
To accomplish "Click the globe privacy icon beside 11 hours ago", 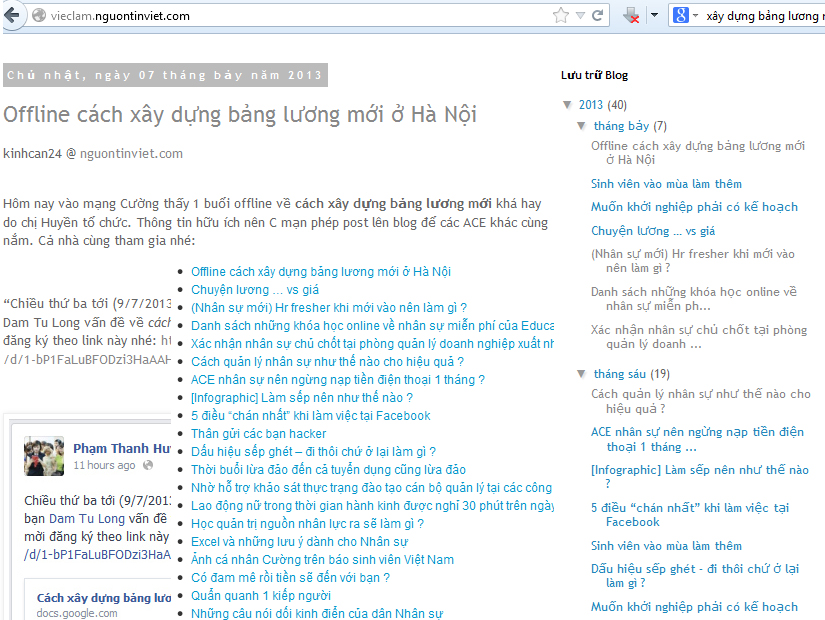I will click(149, 465).
